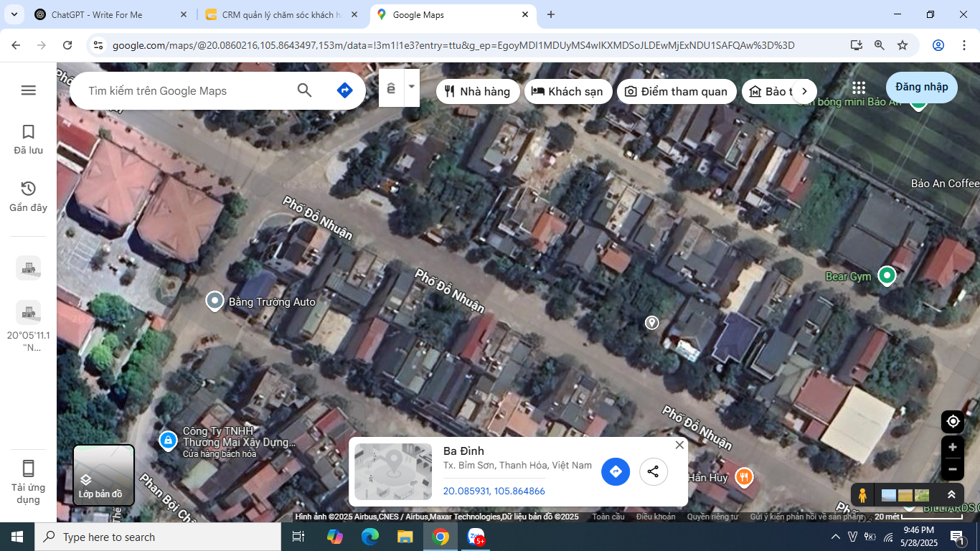The height and width of the screenshot is (551, 980).
Task: Click the magnifier search icon in Maps
Action: click(304, 90)
